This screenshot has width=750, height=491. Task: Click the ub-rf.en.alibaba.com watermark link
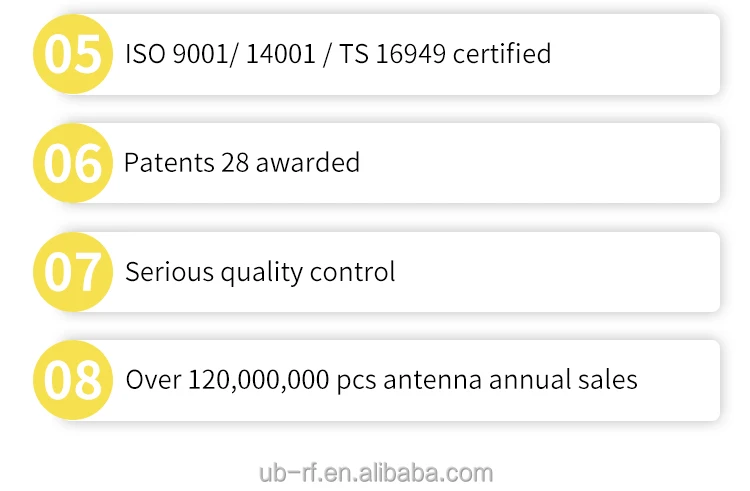375,472
